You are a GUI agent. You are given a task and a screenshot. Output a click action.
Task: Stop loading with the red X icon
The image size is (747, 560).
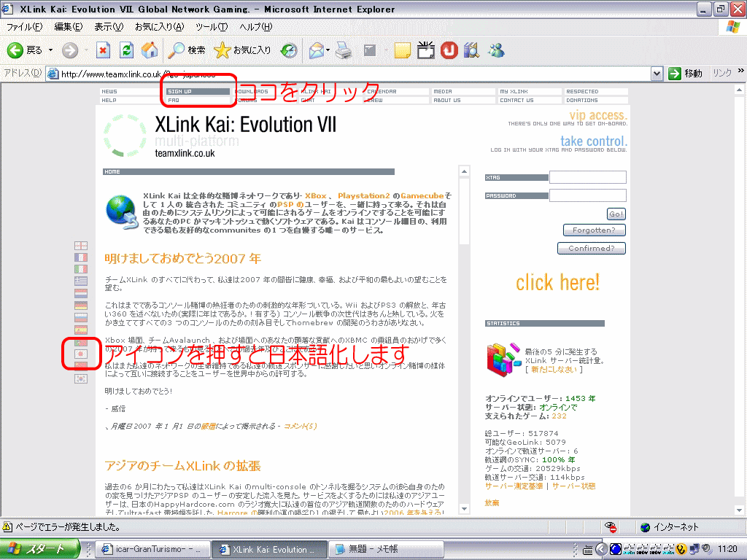[103, 50]
